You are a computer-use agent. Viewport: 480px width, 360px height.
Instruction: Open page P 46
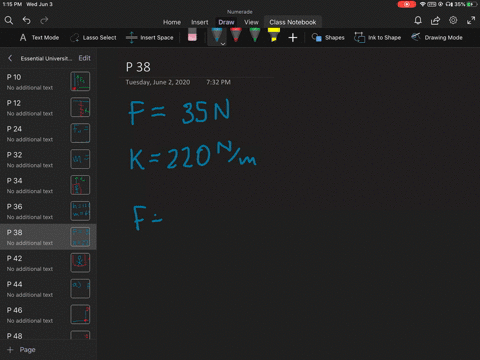(x=48, y=315)
